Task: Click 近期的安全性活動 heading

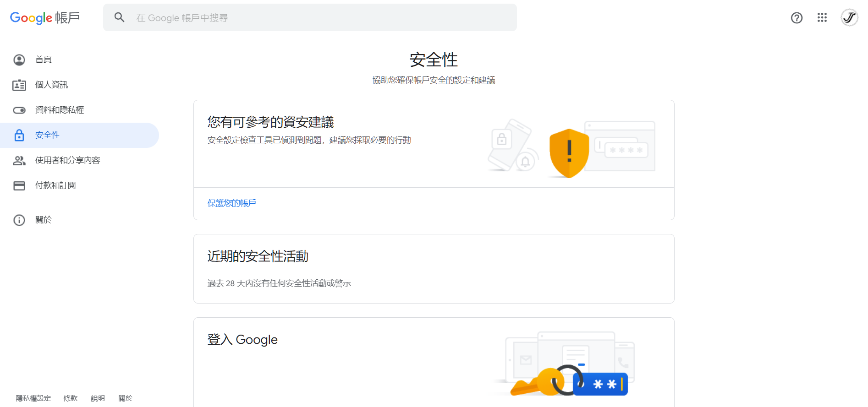Action: [x=258, y=256]
